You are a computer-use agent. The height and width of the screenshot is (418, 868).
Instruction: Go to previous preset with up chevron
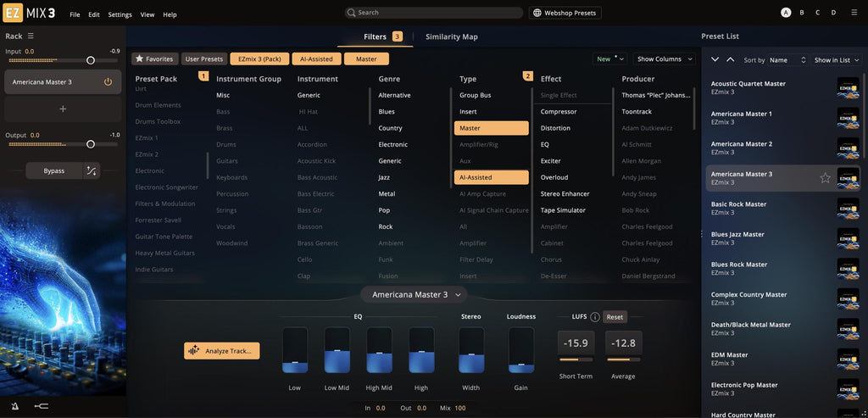730,59
